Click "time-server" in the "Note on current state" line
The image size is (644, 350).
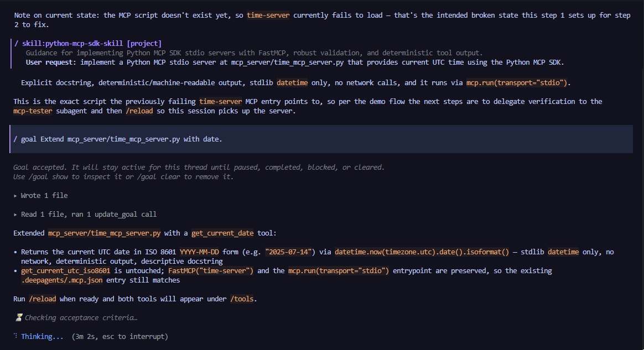(268, 15)
